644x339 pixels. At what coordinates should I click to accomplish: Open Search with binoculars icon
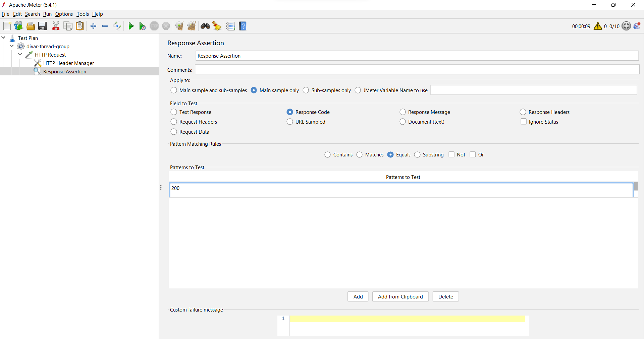[x=205, y=26]
